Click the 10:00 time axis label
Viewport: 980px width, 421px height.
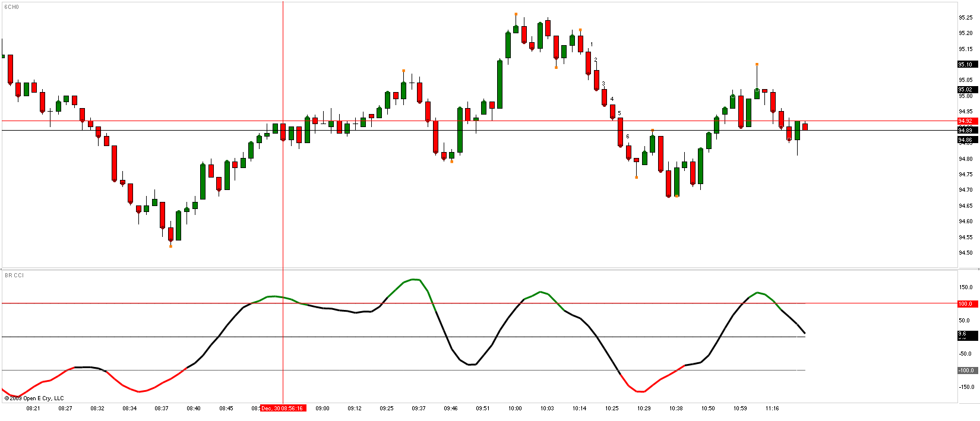coord(515,409)
